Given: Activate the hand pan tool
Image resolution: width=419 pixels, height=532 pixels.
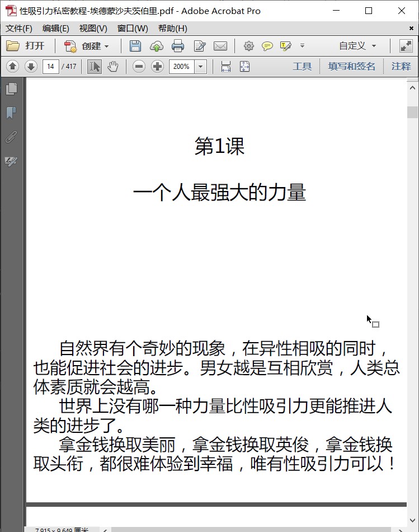Looking at the screenshot, I should click(x=112, y=66).
